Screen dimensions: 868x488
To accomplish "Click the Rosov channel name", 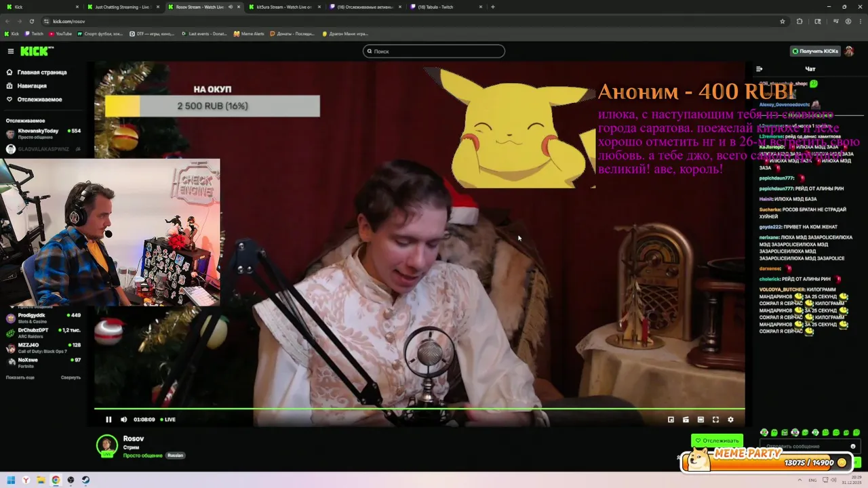I will pos(134,439).
